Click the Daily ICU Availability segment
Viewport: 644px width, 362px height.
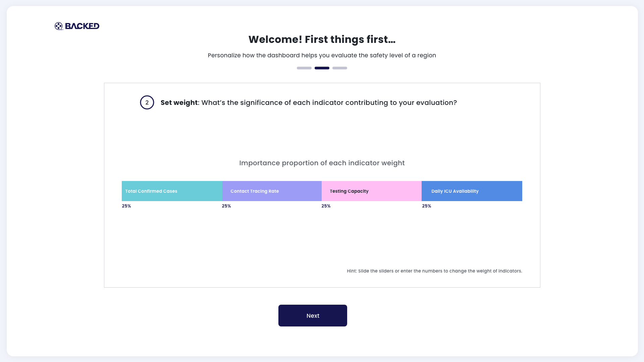coord(472,191)
